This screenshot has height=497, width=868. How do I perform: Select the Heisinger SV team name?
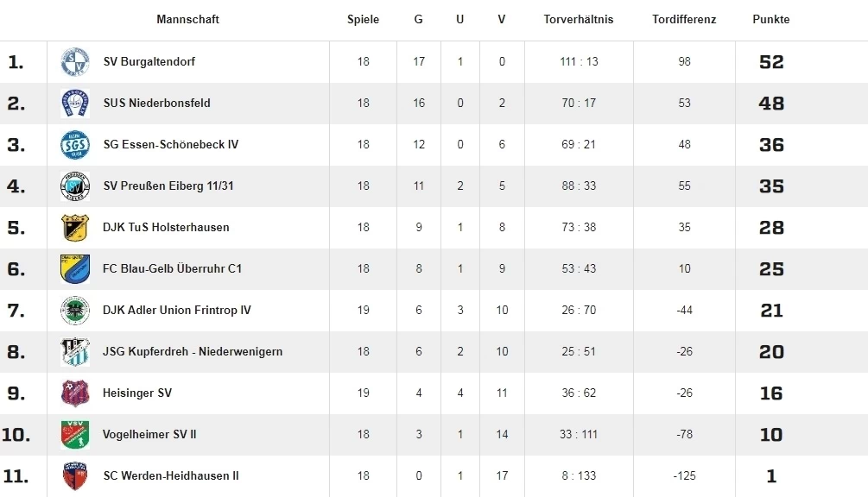point(137,393)
